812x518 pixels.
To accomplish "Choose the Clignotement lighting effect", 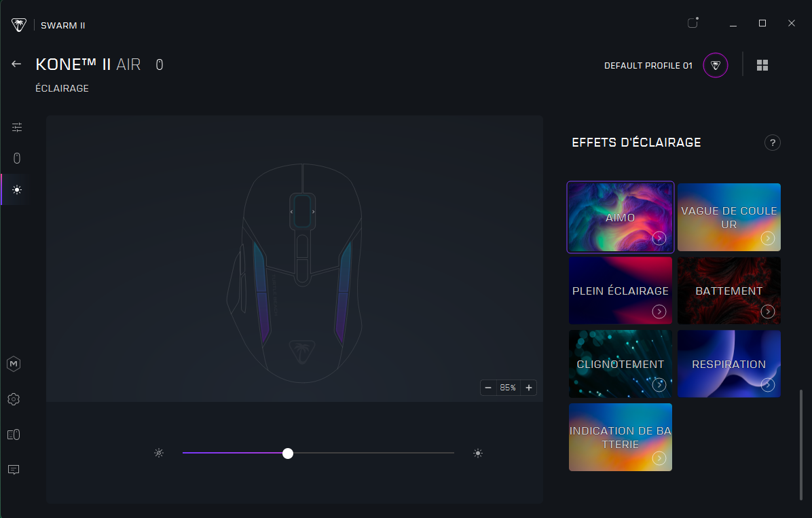I will pos(619,363).
